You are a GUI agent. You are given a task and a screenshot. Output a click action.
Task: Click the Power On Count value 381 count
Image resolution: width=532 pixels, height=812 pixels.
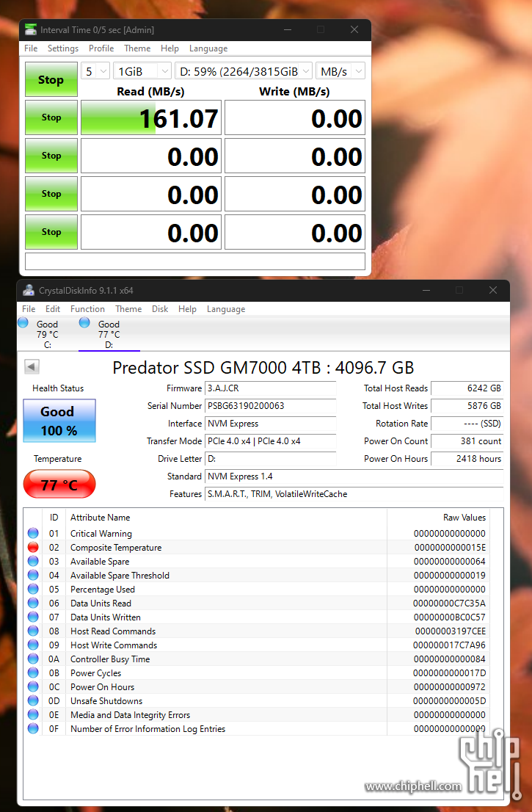click(467, 441)
